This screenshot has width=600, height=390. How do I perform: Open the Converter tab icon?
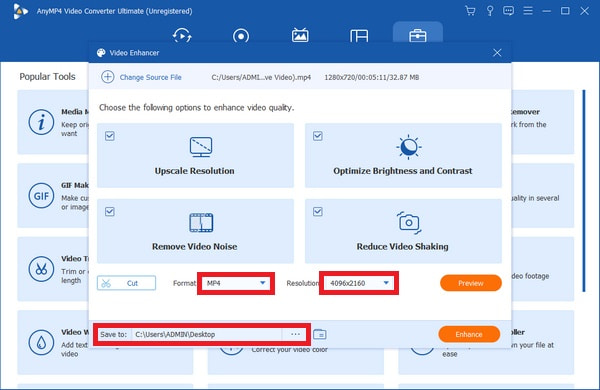182,36
